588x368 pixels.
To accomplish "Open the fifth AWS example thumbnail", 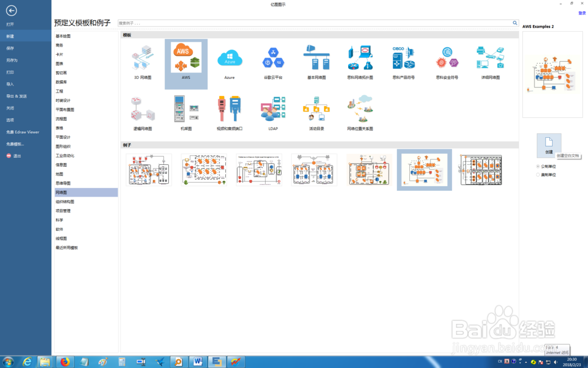I will tap(369, 170).
